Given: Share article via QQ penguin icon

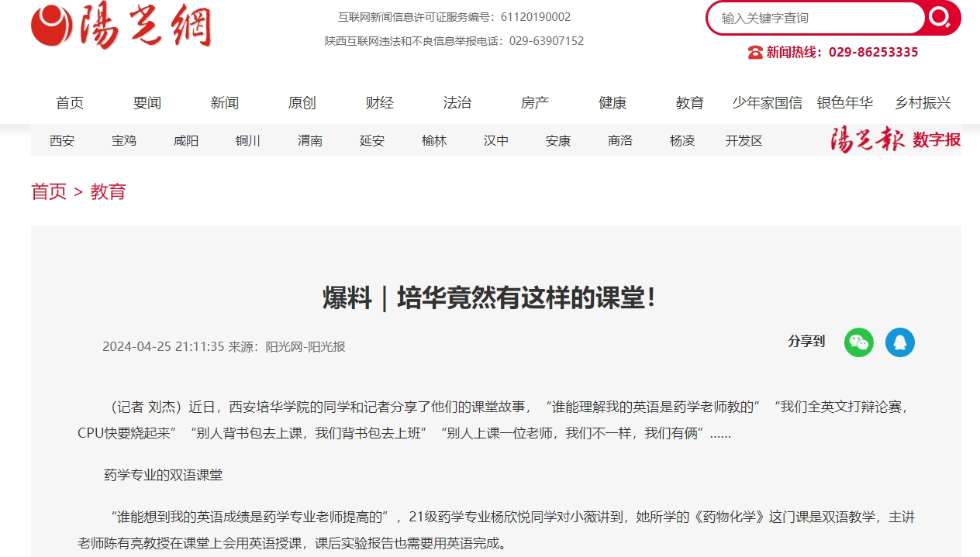Looking at the screenshot, I should tap(899, 342).
